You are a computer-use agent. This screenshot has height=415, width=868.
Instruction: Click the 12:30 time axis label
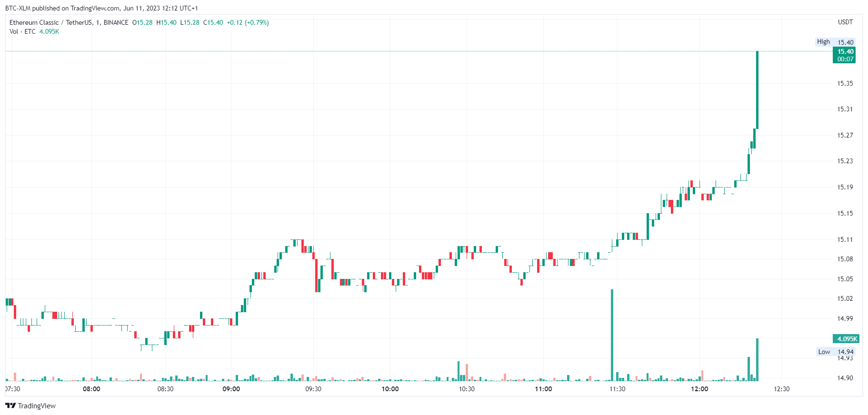[x=782, y=389]
